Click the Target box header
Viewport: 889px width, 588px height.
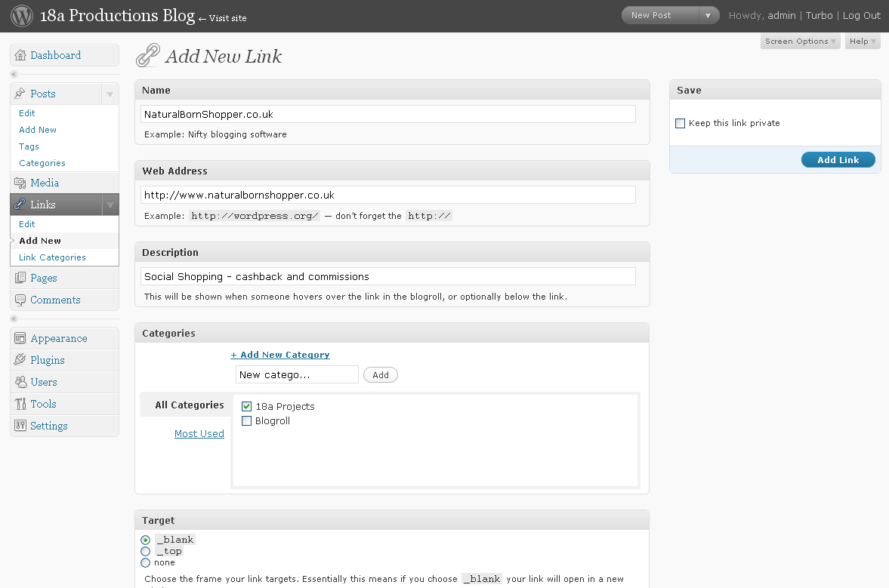pyautogui.click(x=392, y=520)
